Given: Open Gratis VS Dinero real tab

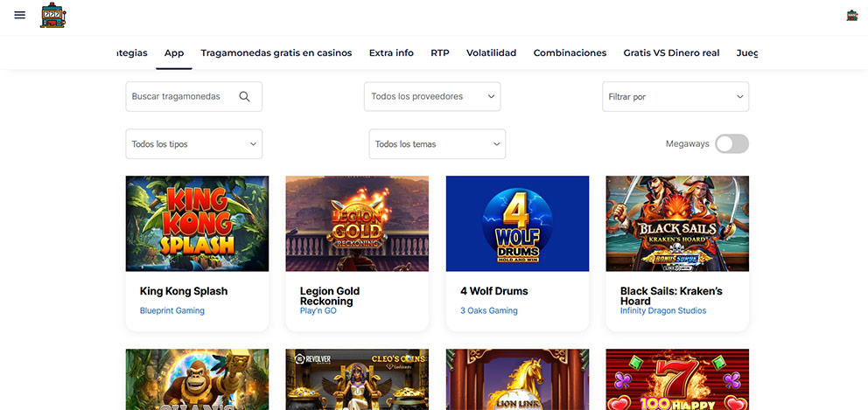Looking at the screenshot, I should tap(671, 53).
